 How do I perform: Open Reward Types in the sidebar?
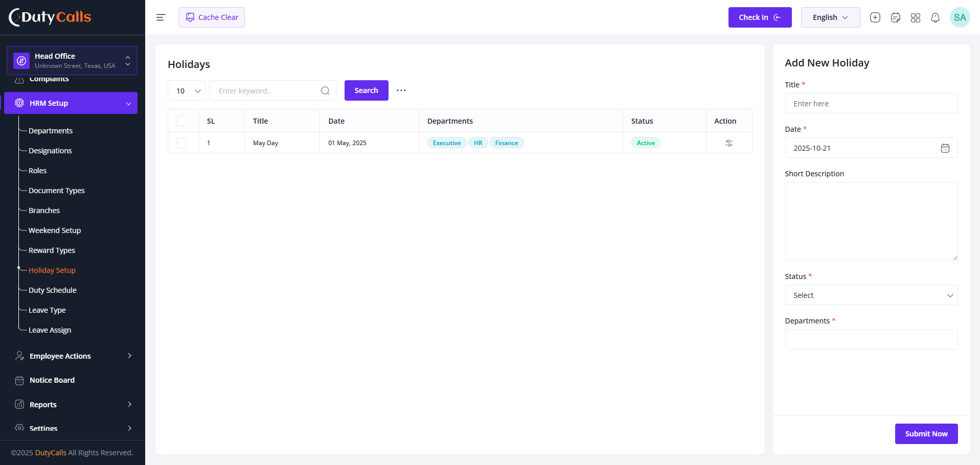pos(52,250)
